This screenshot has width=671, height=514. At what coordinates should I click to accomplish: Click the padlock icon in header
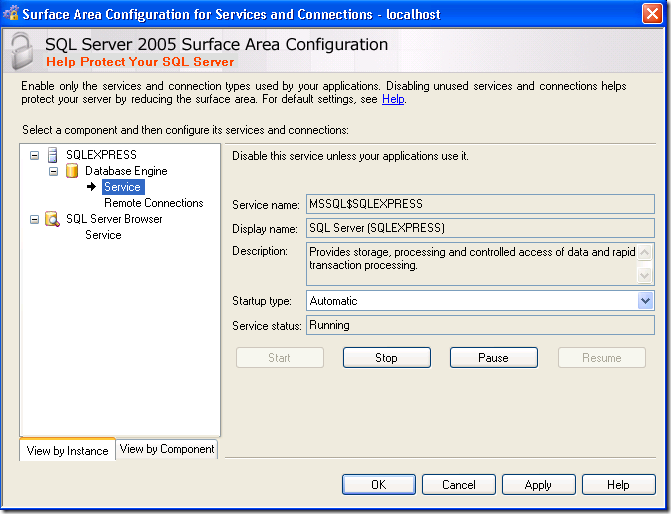[x=22, y=51]
